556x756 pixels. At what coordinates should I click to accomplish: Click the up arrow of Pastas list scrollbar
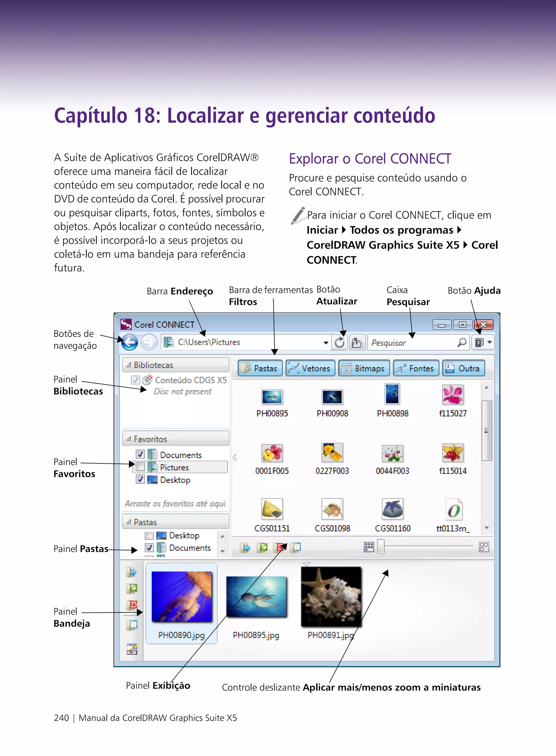point(222,536)
